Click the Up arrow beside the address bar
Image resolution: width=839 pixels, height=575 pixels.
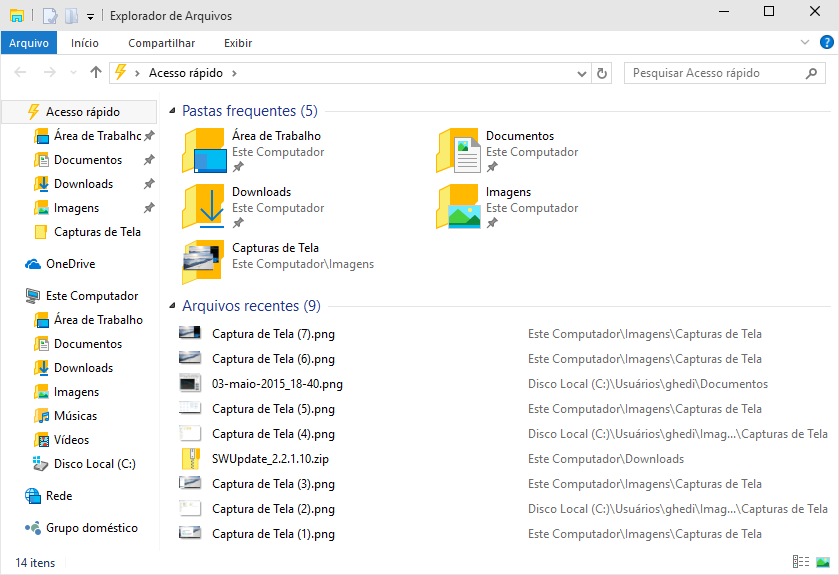(96, 73)
